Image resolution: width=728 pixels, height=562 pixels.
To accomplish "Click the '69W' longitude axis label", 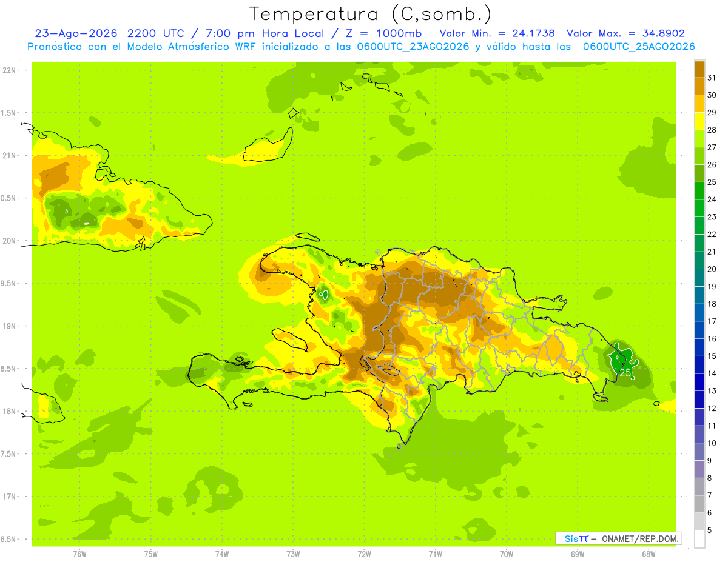I will [x=578, y=554].
